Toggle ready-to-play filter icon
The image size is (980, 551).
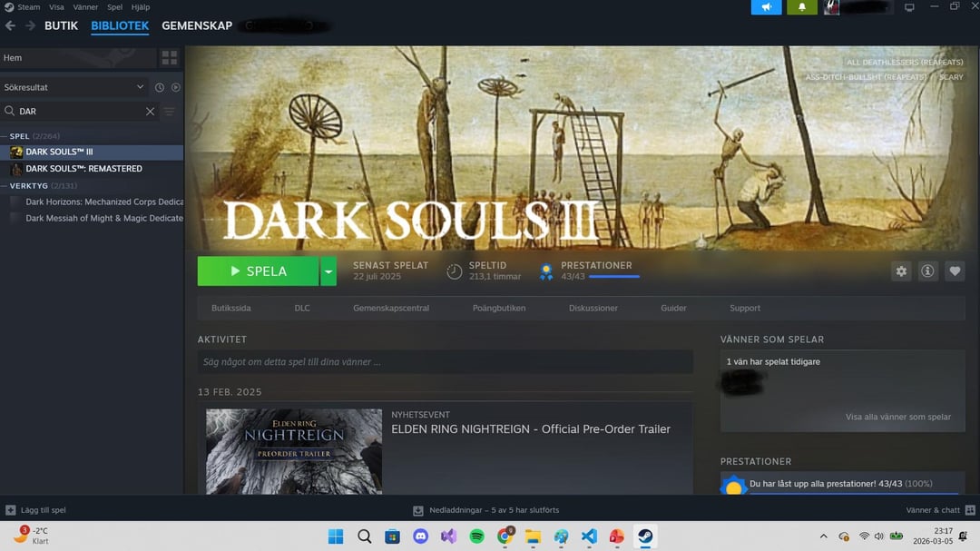pyautogui.click(x=176, y=87)
